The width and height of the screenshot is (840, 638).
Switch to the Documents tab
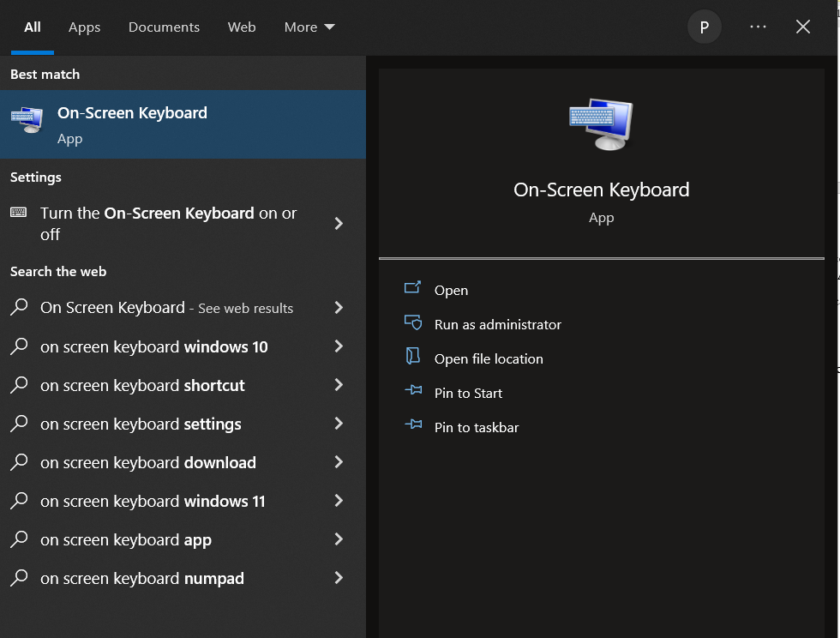tap(164, 27)
